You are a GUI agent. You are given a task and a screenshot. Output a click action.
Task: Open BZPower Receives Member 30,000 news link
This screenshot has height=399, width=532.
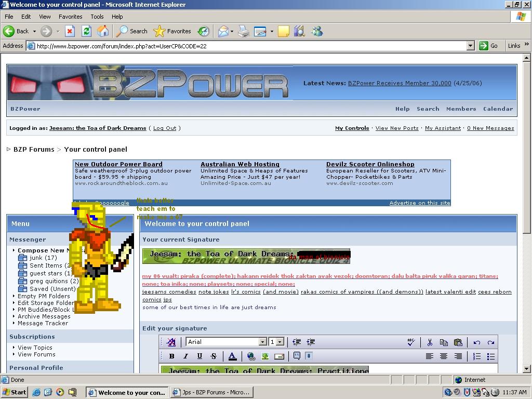coord(400,83)
